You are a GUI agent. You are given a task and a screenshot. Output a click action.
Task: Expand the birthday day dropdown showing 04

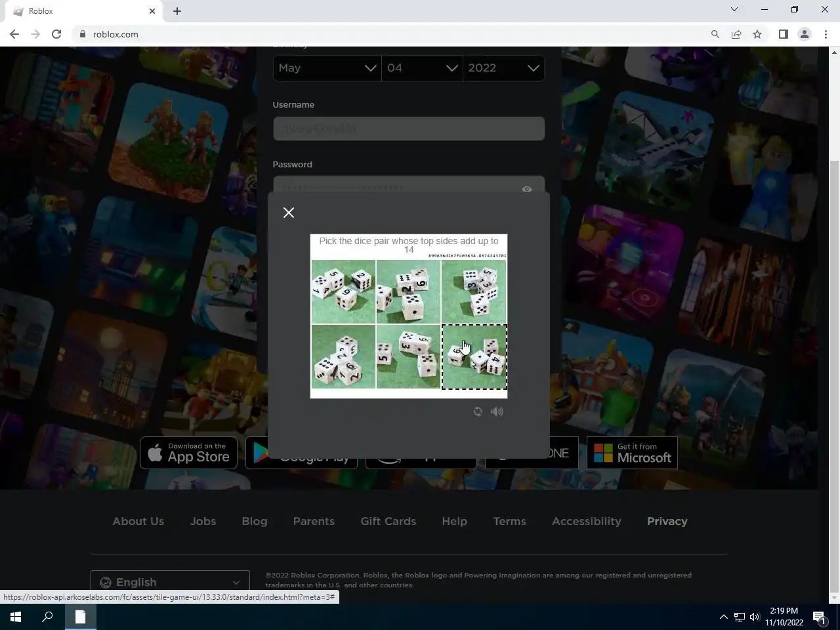tap(422, 68)
